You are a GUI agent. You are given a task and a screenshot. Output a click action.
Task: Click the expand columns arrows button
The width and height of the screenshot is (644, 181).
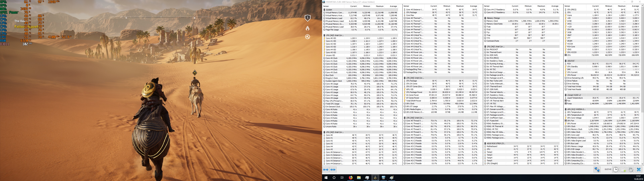click(326, 169)
